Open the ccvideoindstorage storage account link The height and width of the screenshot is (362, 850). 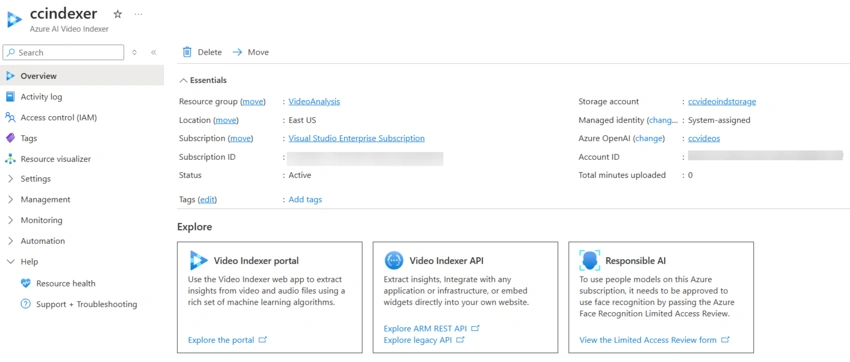click(x=722, y=101)
